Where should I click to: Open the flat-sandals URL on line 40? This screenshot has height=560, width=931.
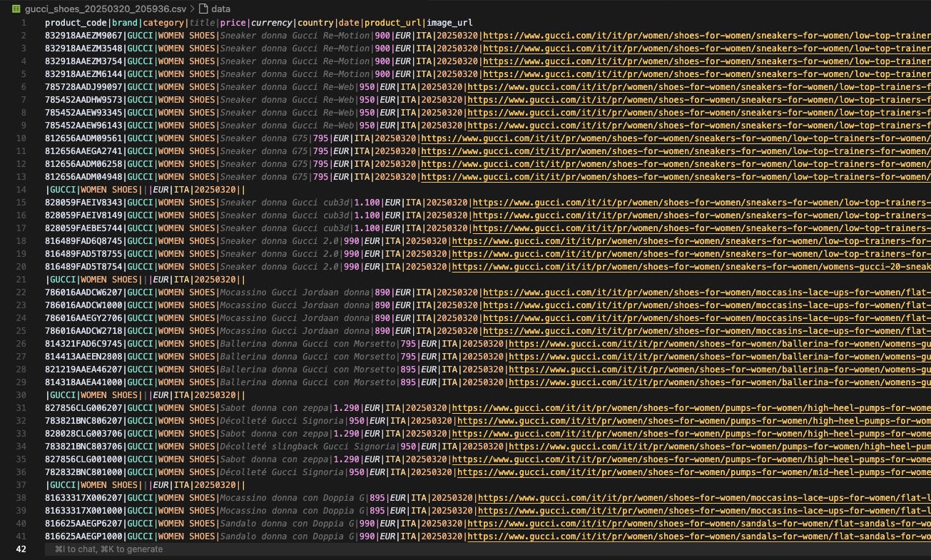coord(692,524)
